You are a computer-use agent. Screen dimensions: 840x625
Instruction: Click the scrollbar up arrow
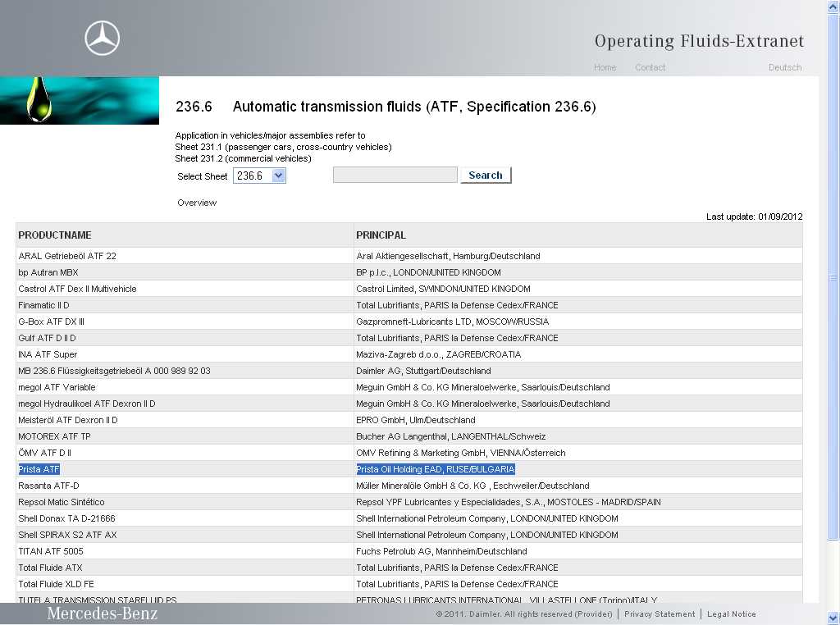coord(833,7)
